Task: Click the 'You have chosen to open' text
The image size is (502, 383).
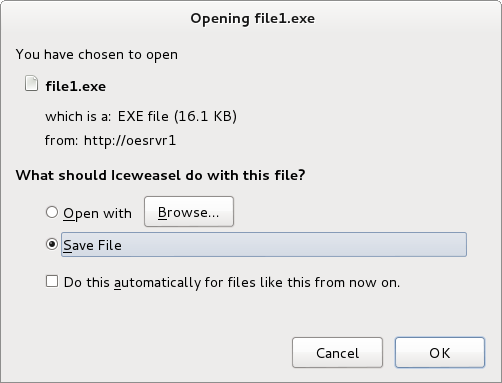Action: (97, 55)
